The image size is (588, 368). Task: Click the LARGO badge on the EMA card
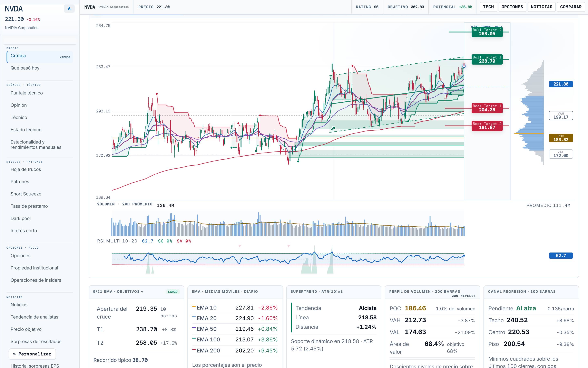point(173,292)
